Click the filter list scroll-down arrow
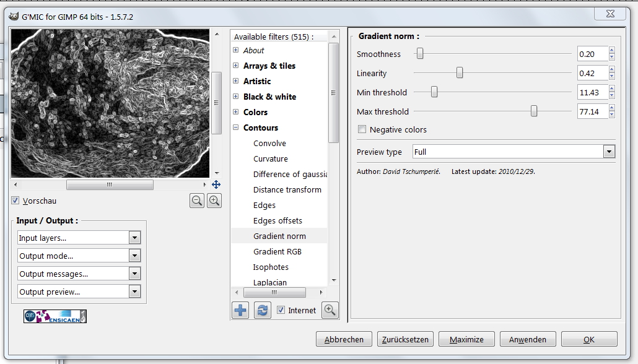This screenshot has height=364, width=638. 334,280
